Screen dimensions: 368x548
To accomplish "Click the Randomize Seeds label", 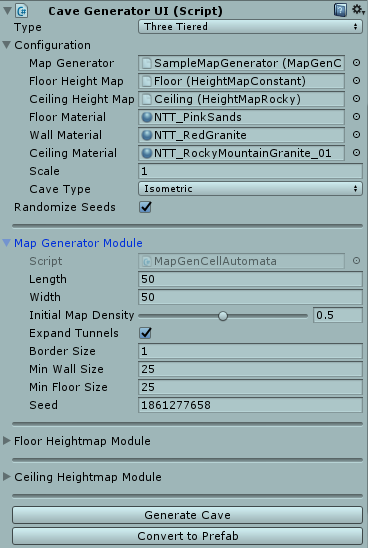I will [x=65, y=207].
